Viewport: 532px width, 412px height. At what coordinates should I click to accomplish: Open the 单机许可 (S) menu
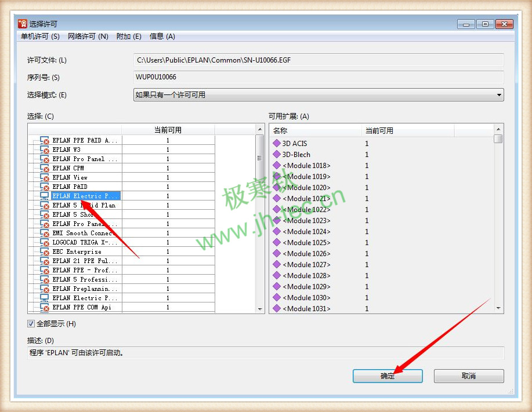[40, 37]
